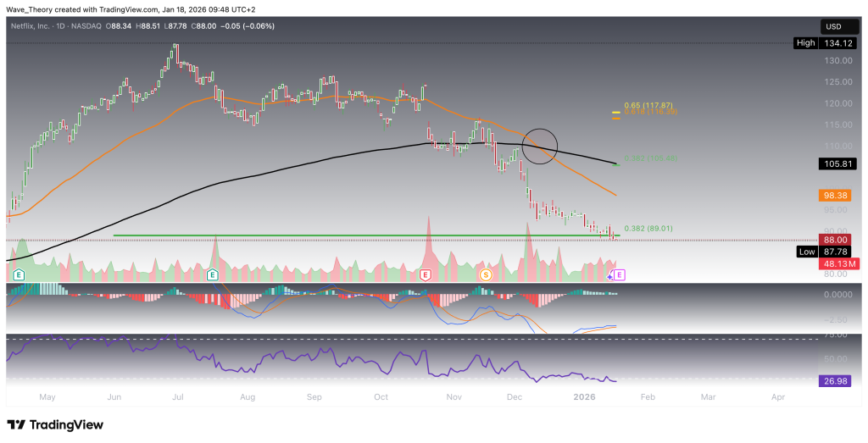Click the Feb label on the time axis
The width and height of the screenshot is (868, 443).
pyautogui.click(x=648, y=397)
